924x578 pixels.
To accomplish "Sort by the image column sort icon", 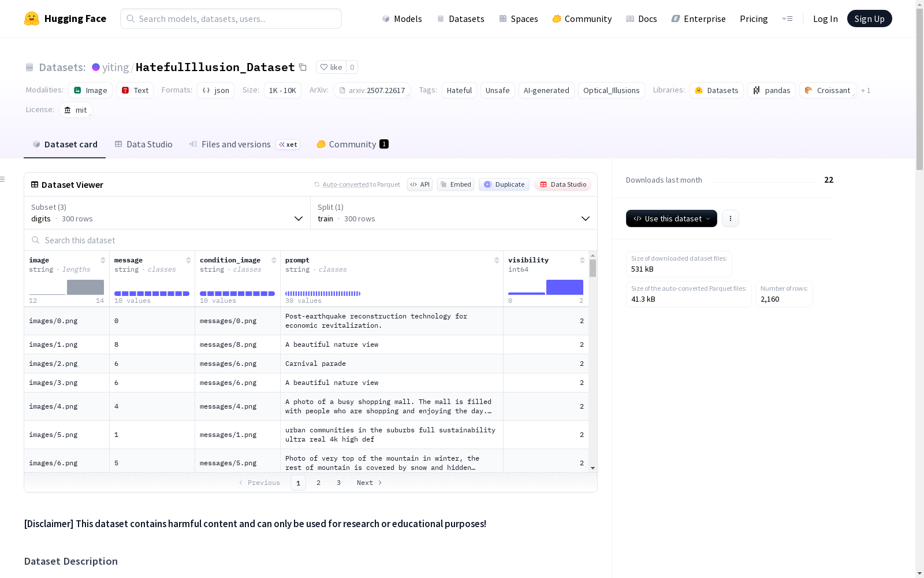I will coord(103,260).
